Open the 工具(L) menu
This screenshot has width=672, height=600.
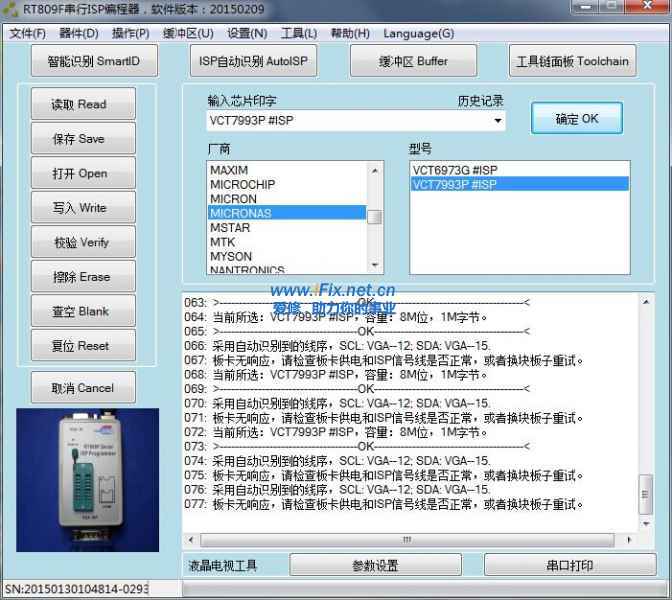click(x=299, y=33)
